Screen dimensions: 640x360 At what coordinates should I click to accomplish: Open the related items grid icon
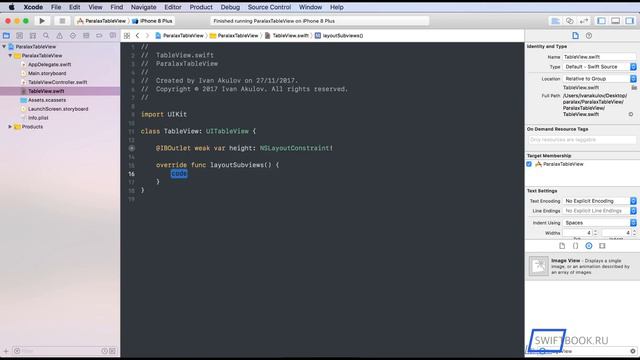(127, 36)
